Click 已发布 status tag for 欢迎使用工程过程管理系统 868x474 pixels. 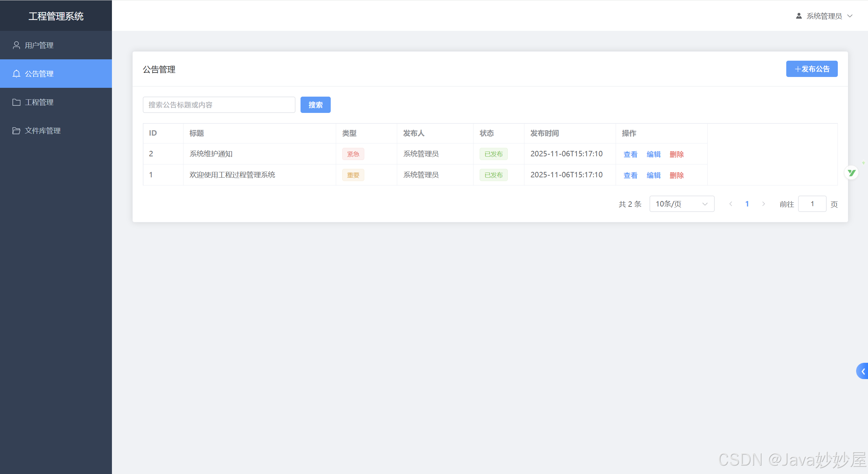(494, 175)
